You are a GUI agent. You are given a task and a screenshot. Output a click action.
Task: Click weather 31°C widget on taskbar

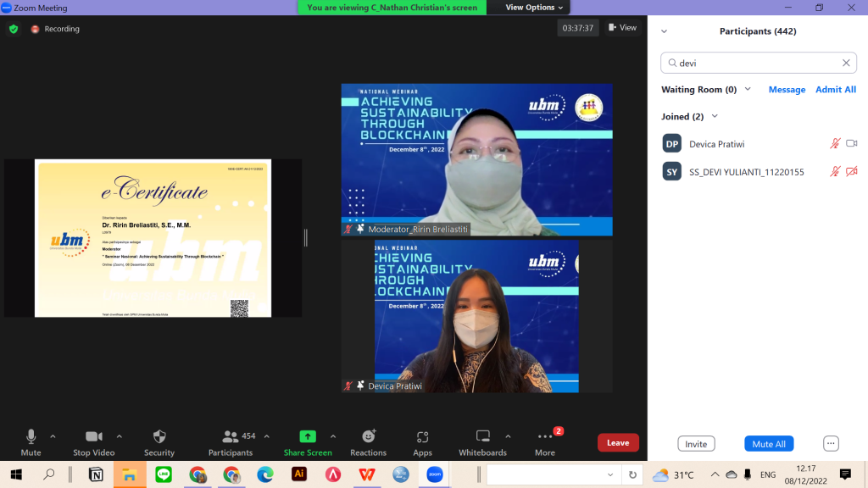[672, 474]
